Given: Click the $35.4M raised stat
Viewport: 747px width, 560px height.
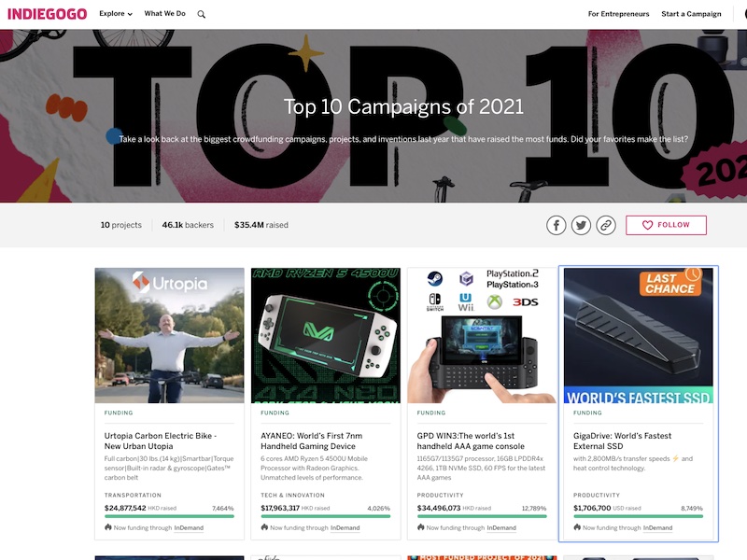Looking at the screenshot, I should 261,225.
